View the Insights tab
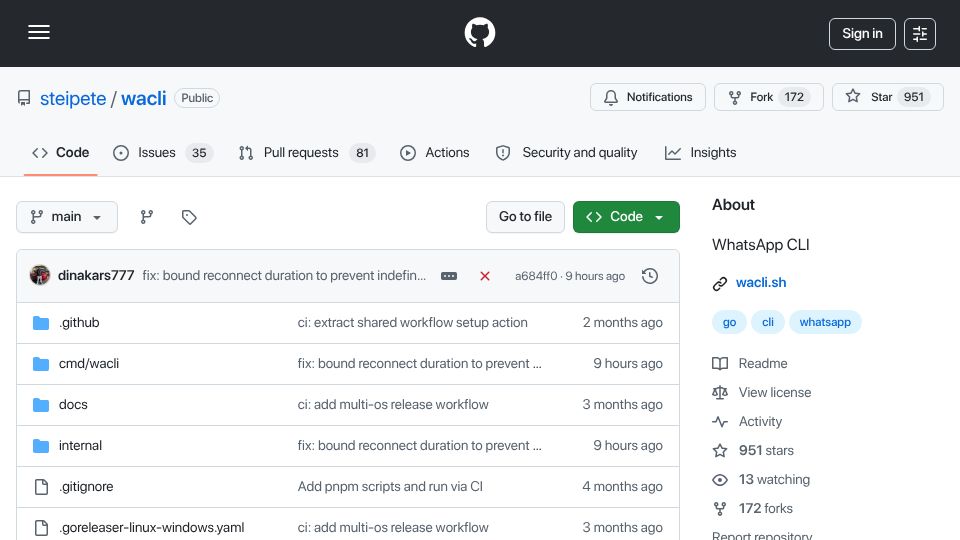Image resolution: width=960 pixels, height=540 pixels. point(700,152)
